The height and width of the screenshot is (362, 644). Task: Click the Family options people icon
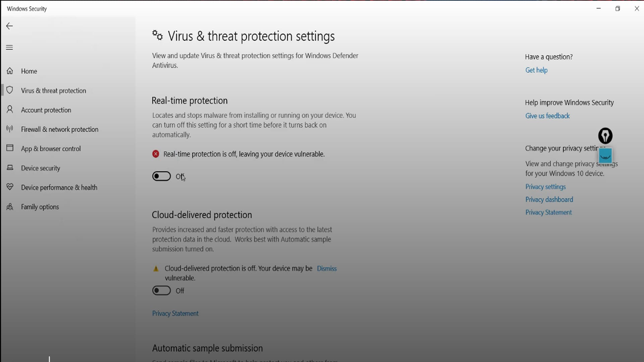click(10, 206)
